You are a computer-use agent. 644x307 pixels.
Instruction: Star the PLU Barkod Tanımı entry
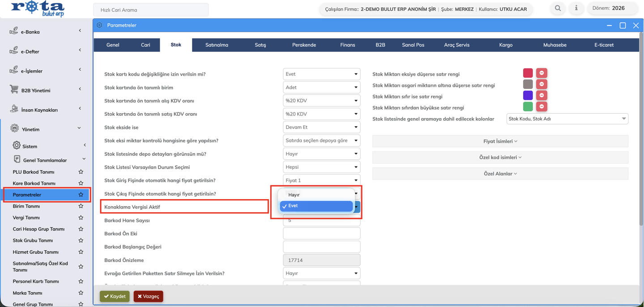coord(81,172)
